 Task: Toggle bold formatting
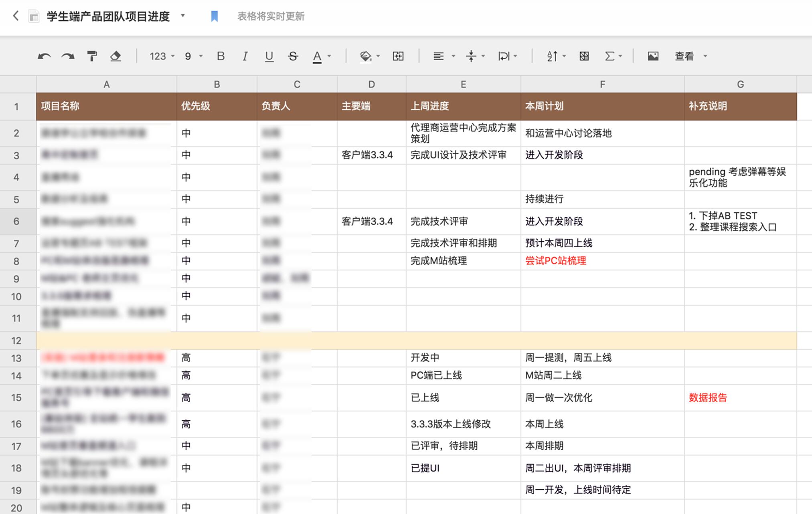221,56
